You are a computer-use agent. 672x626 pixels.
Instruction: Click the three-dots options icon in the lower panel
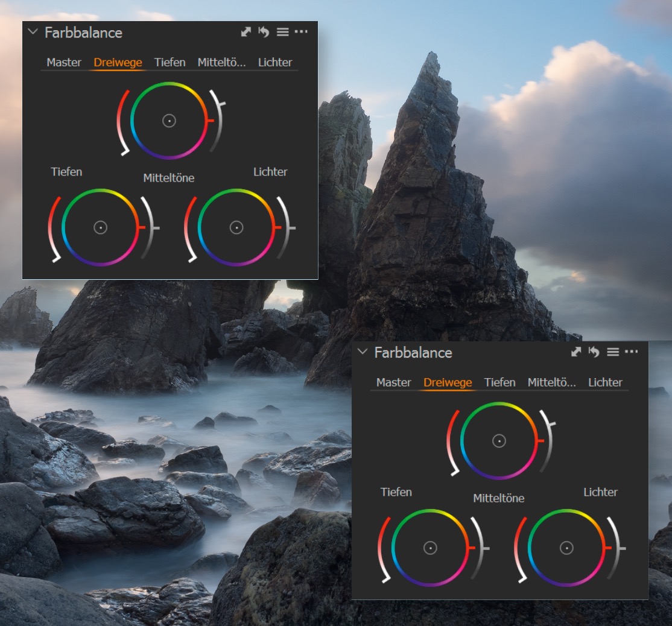(x=631, y=352)
